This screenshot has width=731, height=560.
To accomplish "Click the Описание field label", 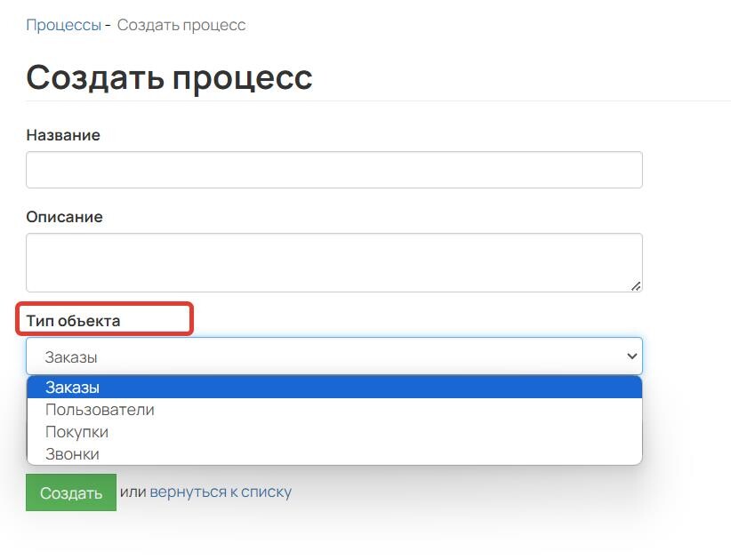I will [x=64, y=217].
